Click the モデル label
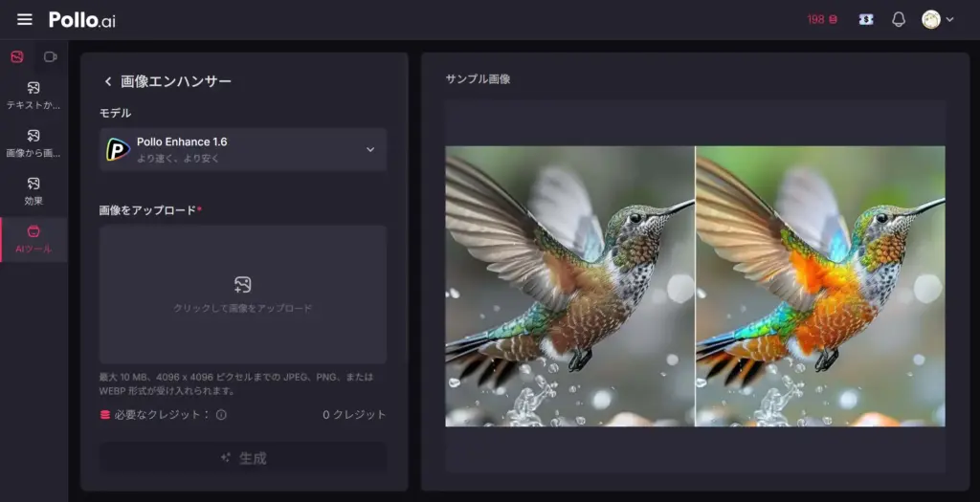980x502 pixels. click(x=116, y=113)
